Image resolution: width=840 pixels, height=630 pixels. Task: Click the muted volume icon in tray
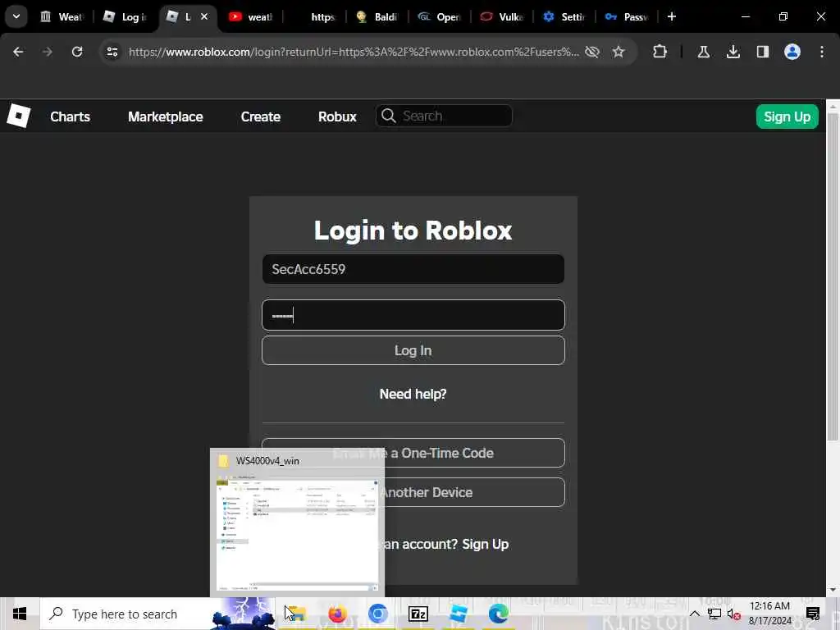pyautogui.click(x=734, y=614)
